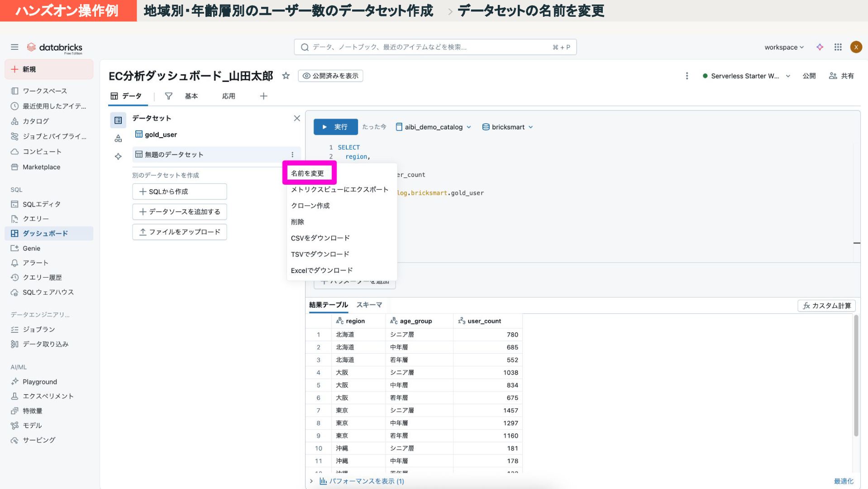Switch to the スキーマ tab
The height and width of the screenshot is (489, 868).
pos(369,305)
